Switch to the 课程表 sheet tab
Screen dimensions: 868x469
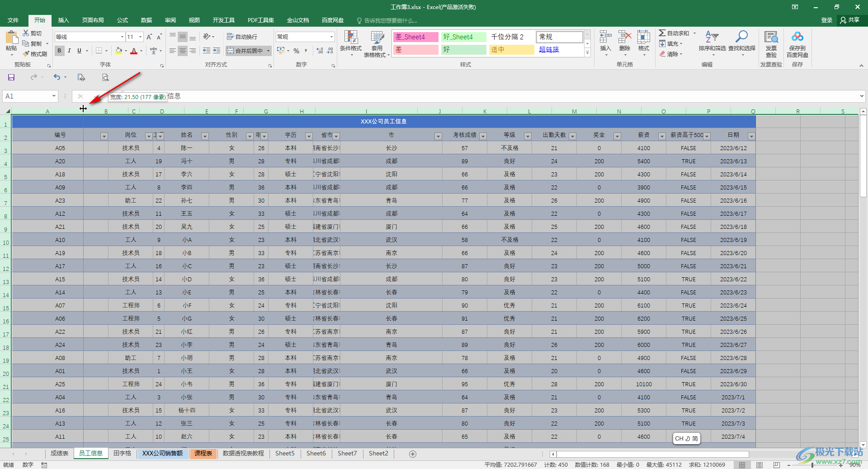(203, 453)
